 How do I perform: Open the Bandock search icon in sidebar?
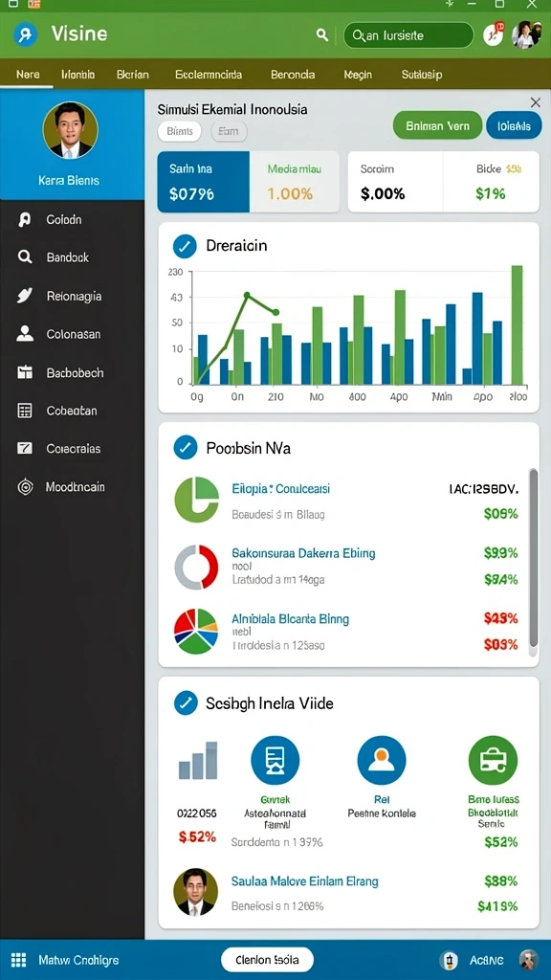coord(24,256)
